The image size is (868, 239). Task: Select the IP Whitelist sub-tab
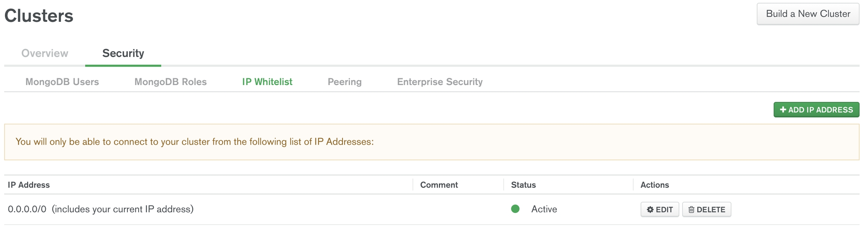pyautogui.click(x=267, y=82)
